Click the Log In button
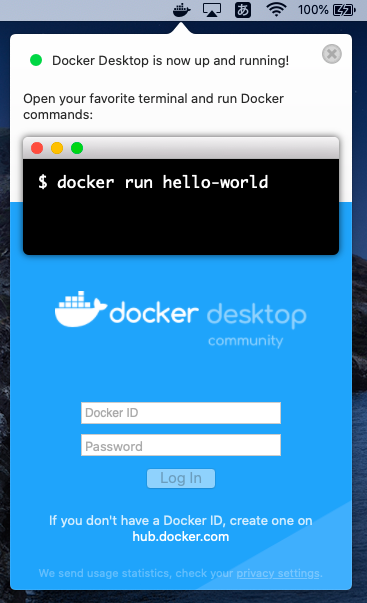The width and height of the screenshot is (367, 603). pos(181,478)
